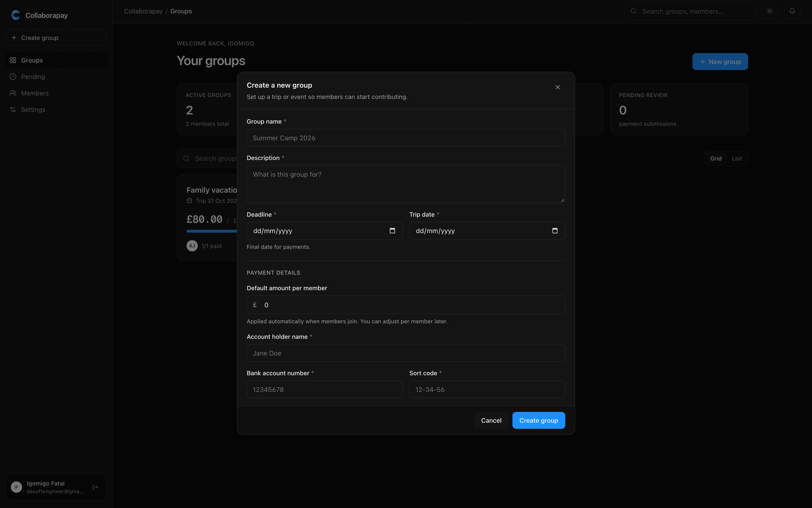
Task: Click the Family vacation group title
Action: 212,190
